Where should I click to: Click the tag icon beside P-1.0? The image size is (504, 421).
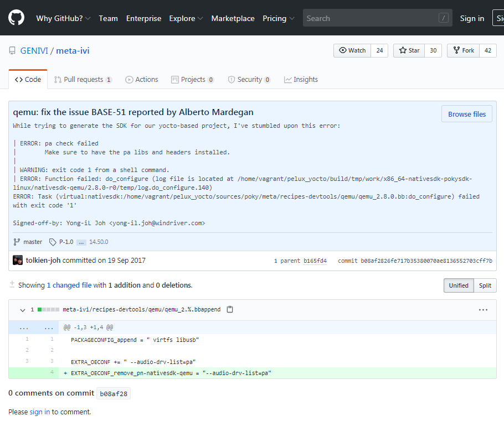(53, 241)
